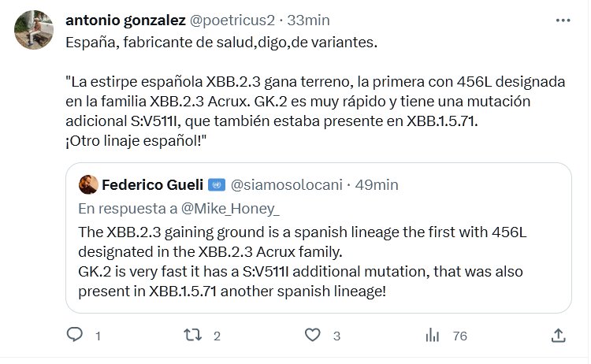Click the view count number 76
591x364 pixels.
460,336
